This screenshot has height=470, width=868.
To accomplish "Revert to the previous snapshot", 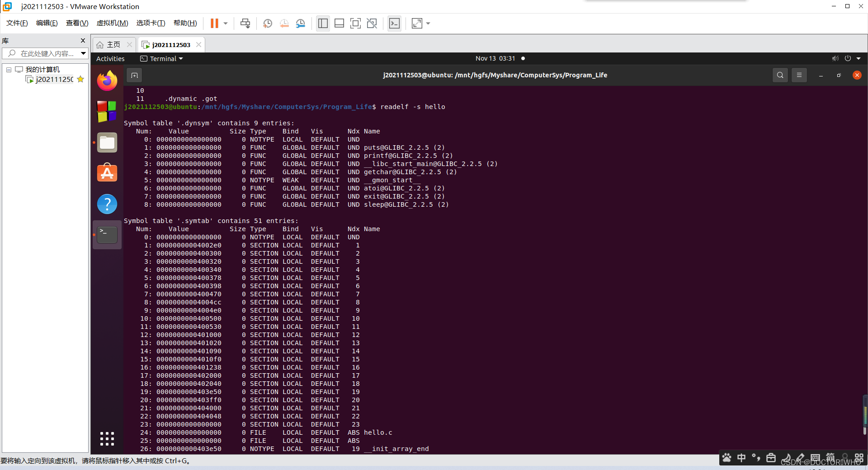I will pos(284,24).
